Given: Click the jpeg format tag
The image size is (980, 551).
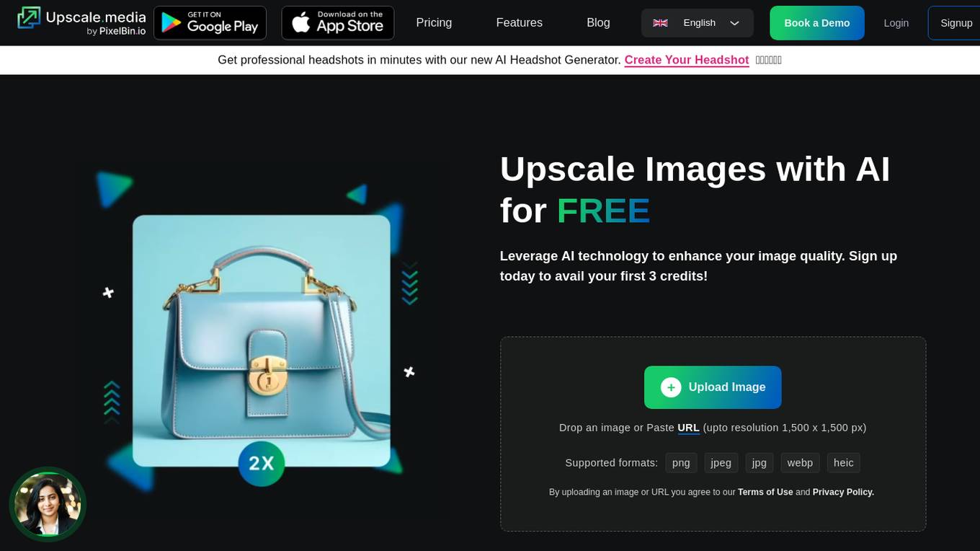Looking at the screenshot, I should coord(721,463).
